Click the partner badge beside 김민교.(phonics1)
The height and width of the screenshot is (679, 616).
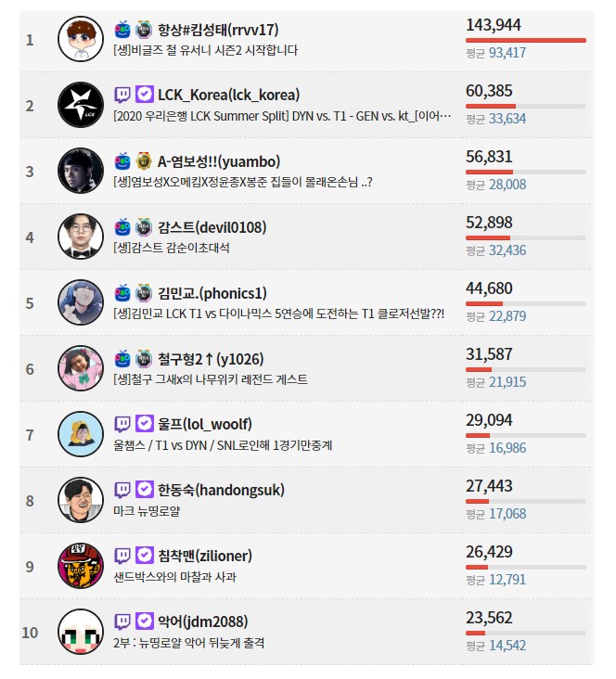click(144, 293)
